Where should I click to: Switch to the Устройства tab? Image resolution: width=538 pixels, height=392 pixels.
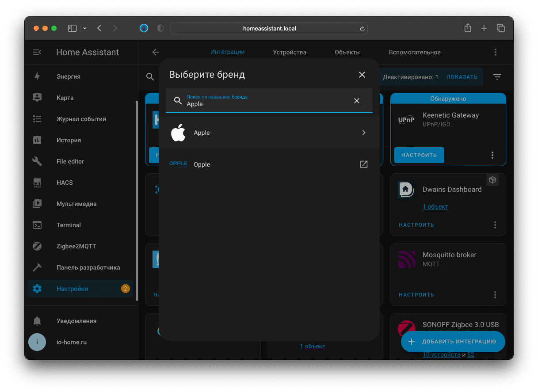(x=290, y=52)
